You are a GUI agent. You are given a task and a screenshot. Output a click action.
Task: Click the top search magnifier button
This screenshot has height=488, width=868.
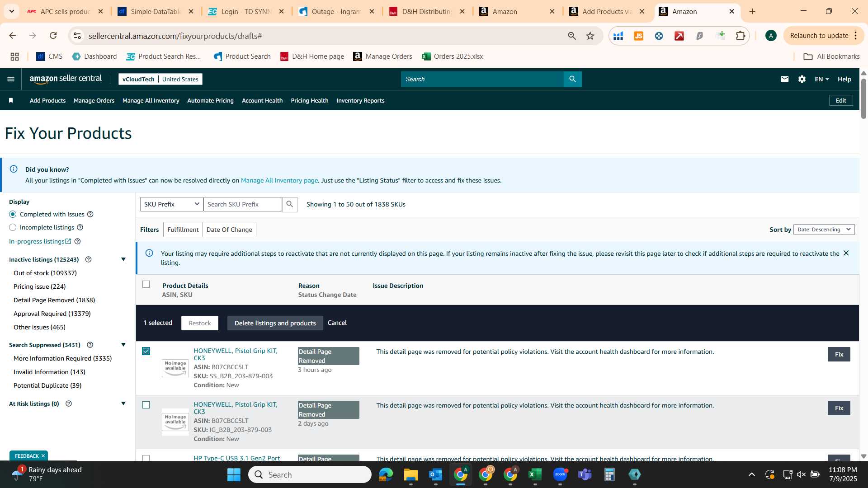(572, 79)
